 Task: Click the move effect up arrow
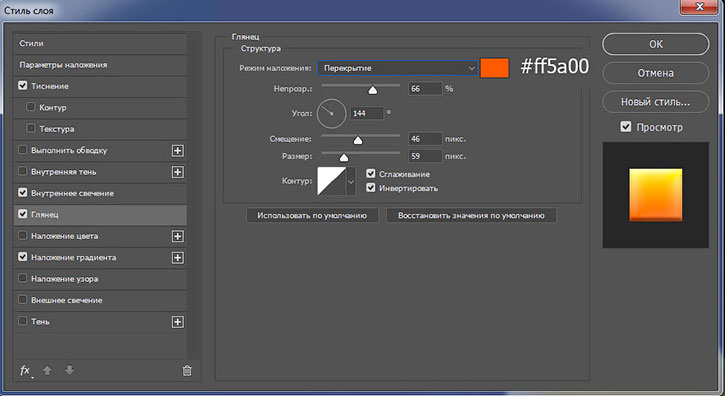coord(47,370)
